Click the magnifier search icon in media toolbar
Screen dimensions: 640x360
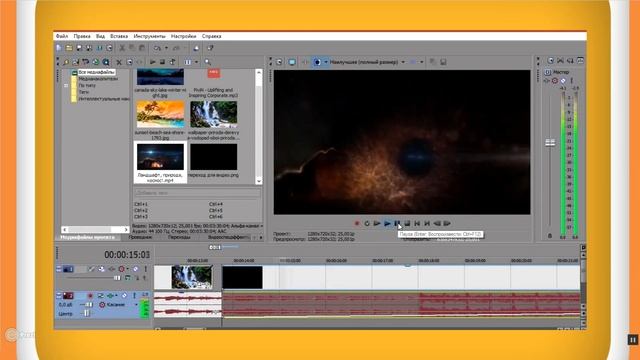[x=208, y=62]
